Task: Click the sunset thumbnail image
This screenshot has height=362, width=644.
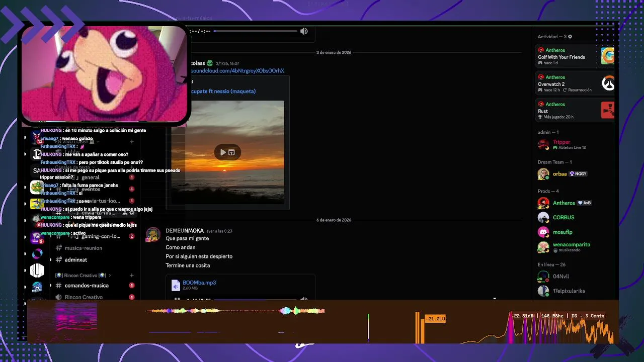Action: tap(227, 152)
